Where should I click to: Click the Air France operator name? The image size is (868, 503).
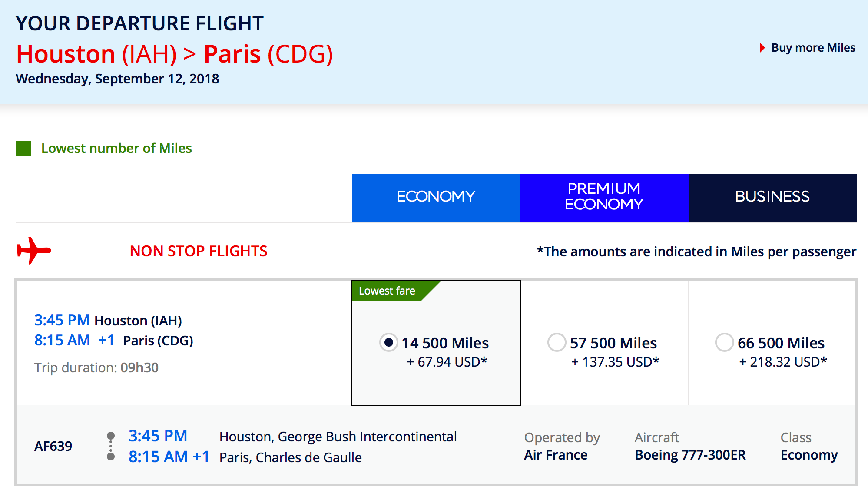coord(556,455)
